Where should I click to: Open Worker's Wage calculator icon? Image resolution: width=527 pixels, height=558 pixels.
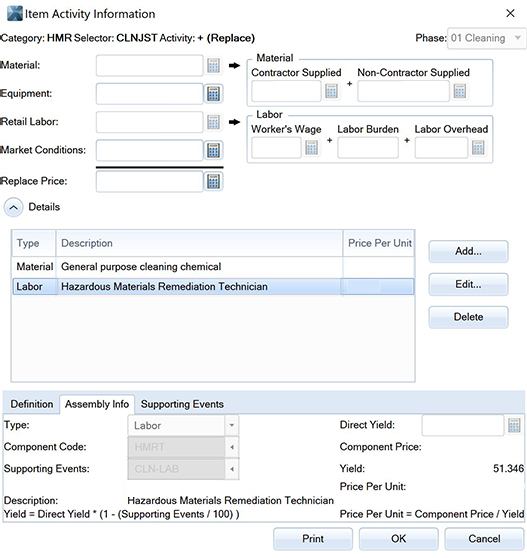pyautogui.click(x=311, y=147)
